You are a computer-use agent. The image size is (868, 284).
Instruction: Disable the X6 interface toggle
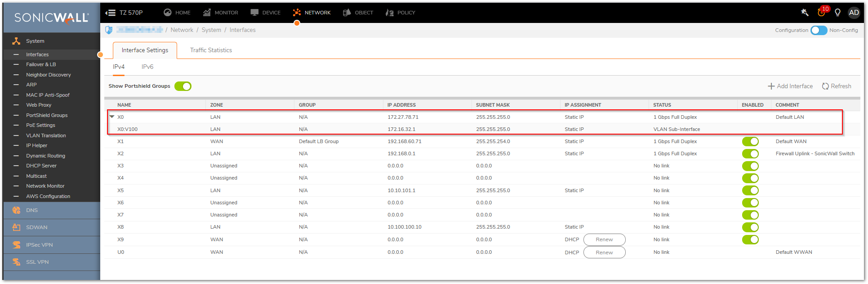pyautogui.click(x=750, y=203)
